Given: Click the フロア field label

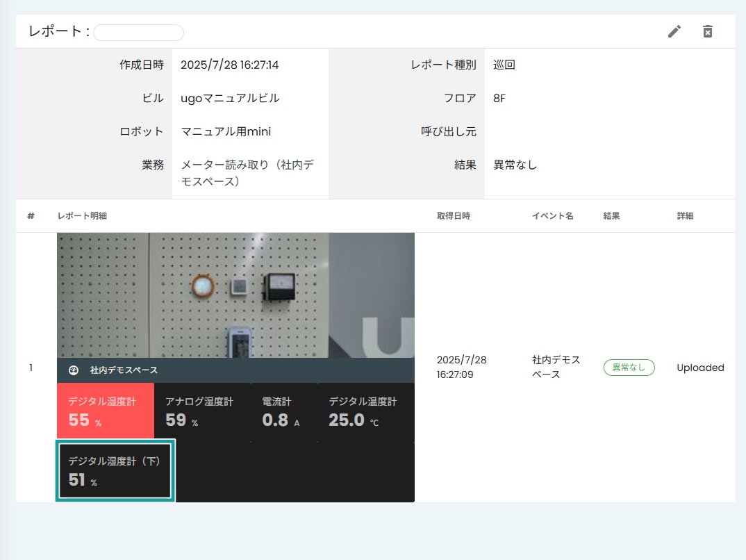Looking at the screenshot, I should click(460, 98).
